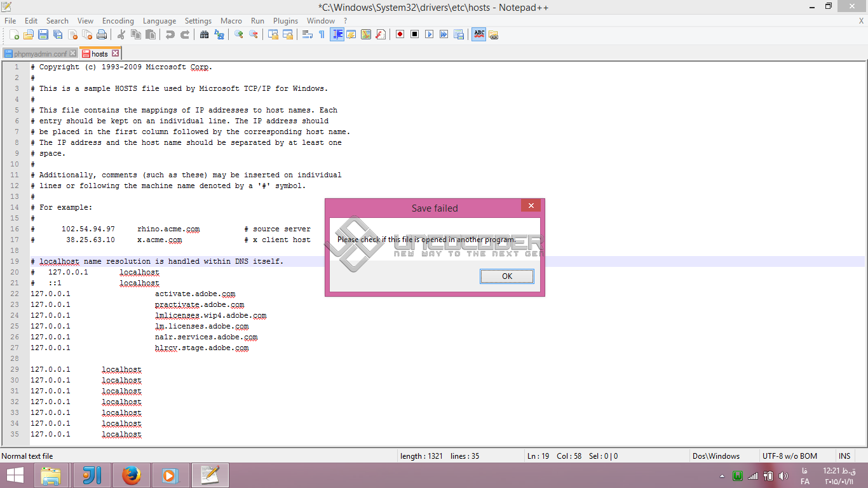Image resolution: width=868 pixels, height=488 pixels.
Task: Open the Search menu
Action: coord(57,20)
